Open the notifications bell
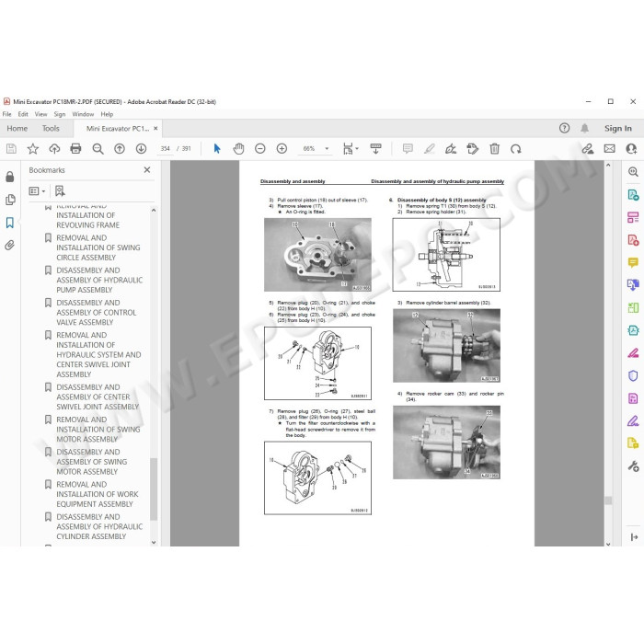Screen dimensions: 644x644 pos(584,128)
